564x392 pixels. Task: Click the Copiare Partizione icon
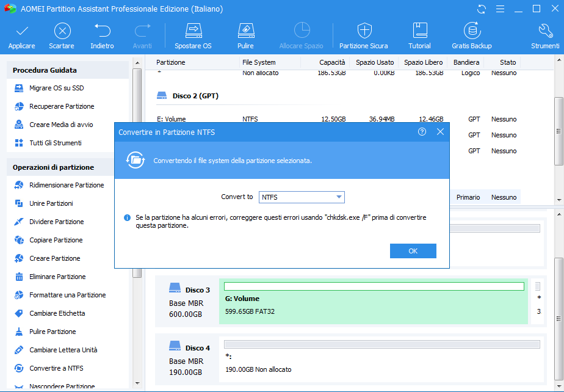[19, 240]
